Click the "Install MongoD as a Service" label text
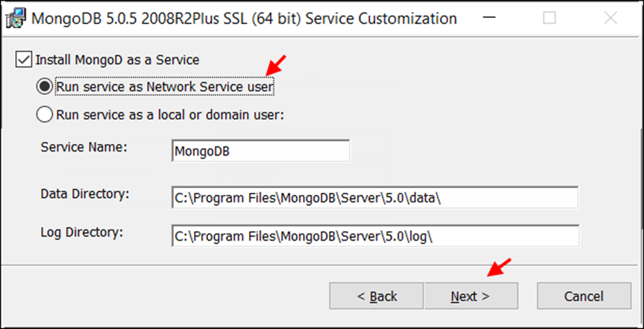This screenshot has width=644, height=329. click(x=118, y=60)
